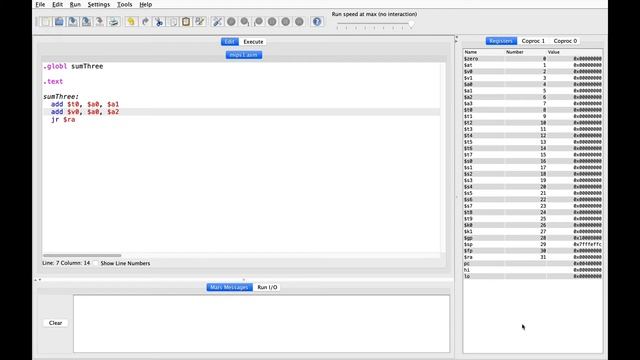Image resolution: width=640 pixels, height=360 pixels.
Task: Click the Run program toolbar icon
Action: [231, 22]
